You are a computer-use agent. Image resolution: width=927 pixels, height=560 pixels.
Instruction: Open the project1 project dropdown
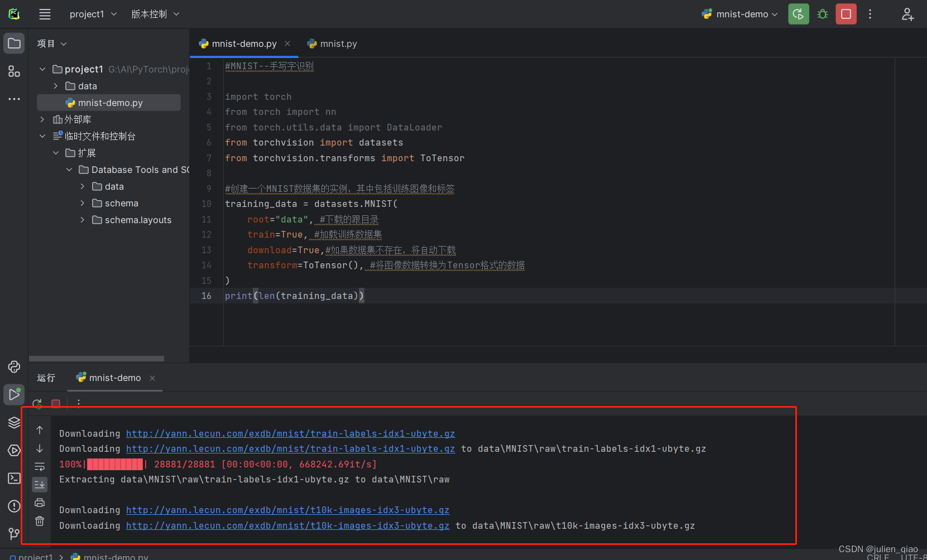click(x=93, y=14)
